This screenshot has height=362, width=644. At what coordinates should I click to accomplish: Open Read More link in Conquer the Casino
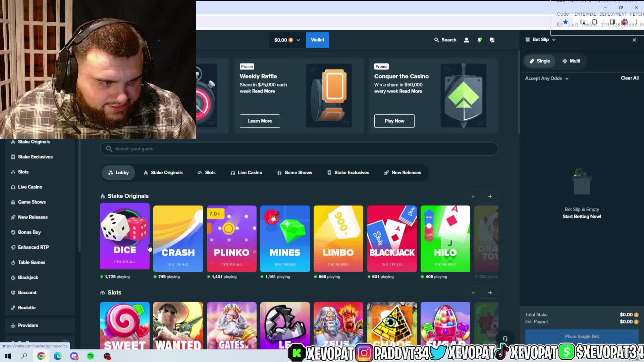[411, 91]
